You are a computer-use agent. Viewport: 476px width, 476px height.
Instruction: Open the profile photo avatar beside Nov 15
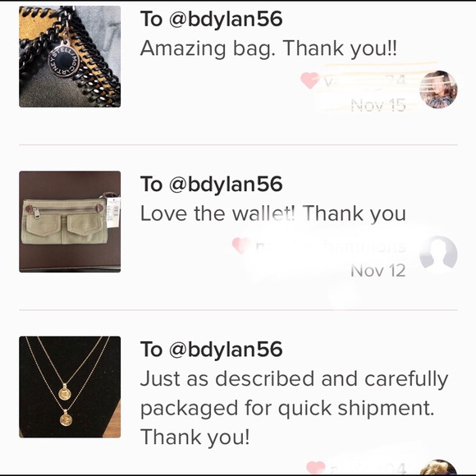pos(438,89)
